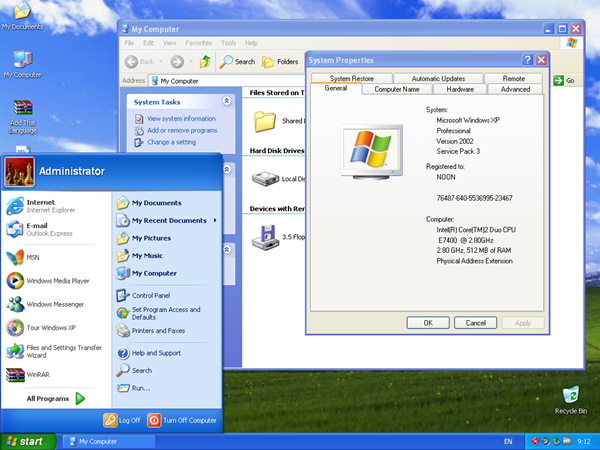Select Add Thai Language desktop icon
Image resolution: width=600 pixels, height=450 pixels.
(x=23, y=117)
